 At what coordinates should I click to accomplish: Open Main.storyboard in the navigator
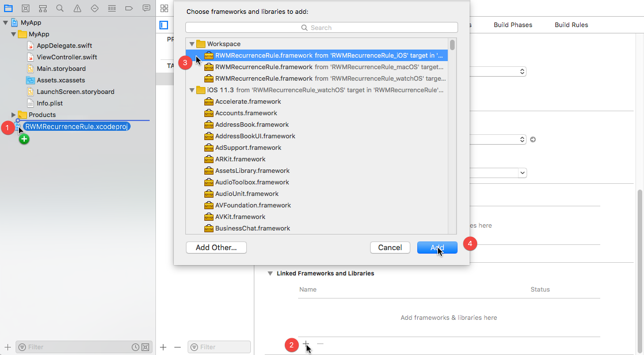click(61, 69)
